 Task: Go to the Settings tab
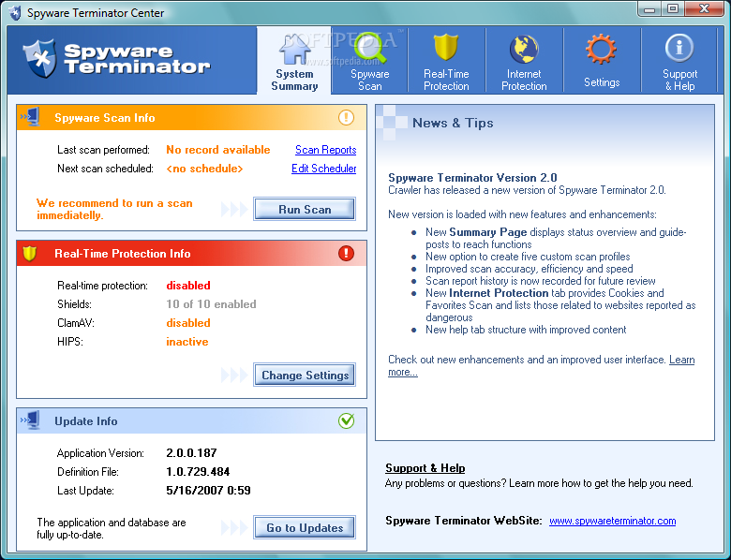[602, 60]
